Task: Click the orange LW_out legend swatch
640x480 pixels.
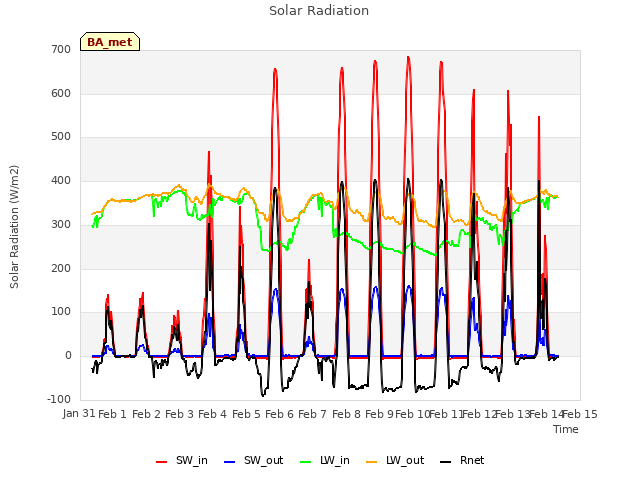Action: coord(371,462)
